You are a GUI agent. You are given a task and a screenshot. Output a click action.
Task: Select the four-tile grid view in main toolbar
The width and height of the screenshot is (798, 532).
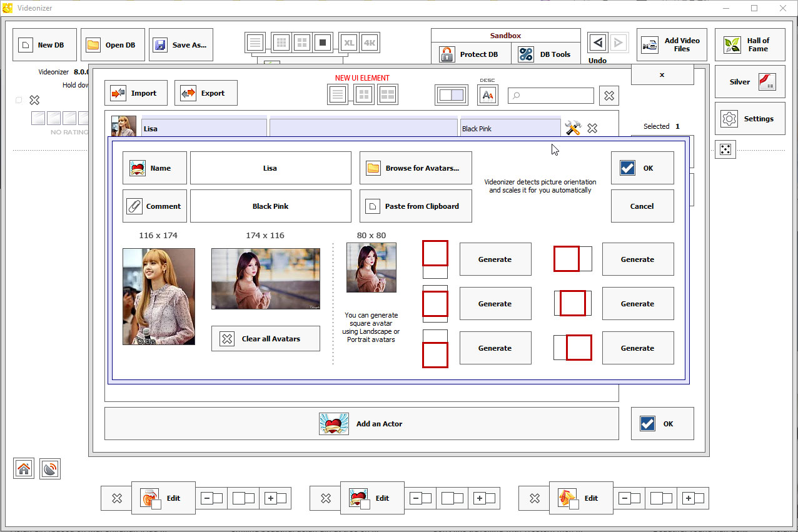tap(302, 43)
